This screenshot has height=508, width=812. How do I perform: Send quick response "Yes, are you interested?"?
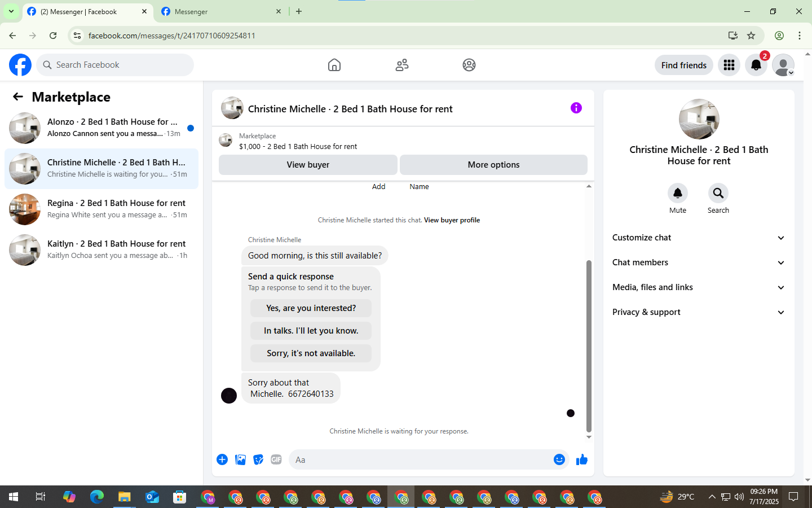coord(311,308)
